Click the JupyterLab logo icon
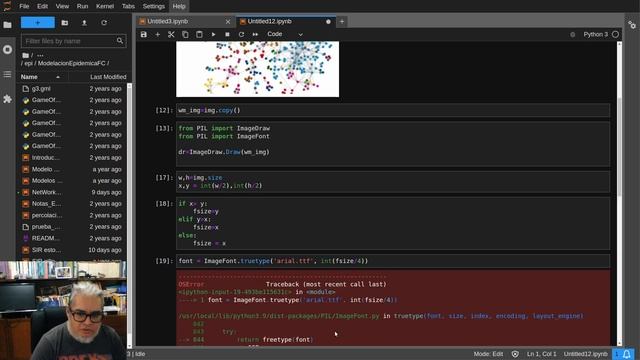The height and width of the screenshot is (360, 640). [7, 6]
